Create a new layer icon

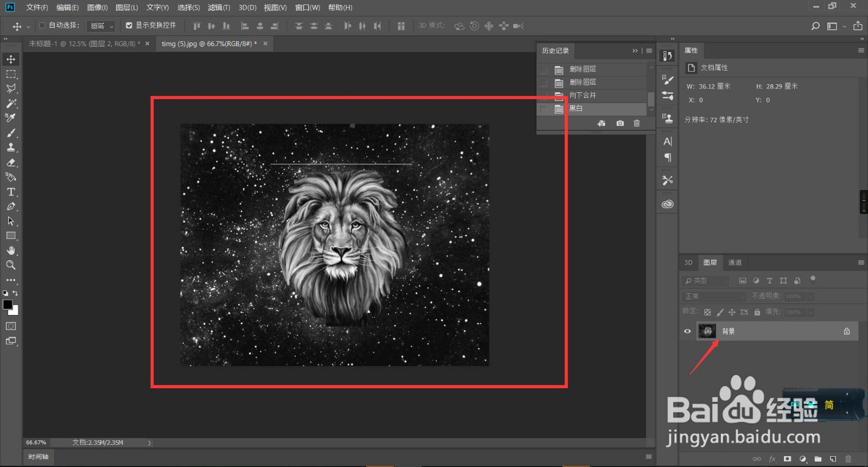point(833,459)
